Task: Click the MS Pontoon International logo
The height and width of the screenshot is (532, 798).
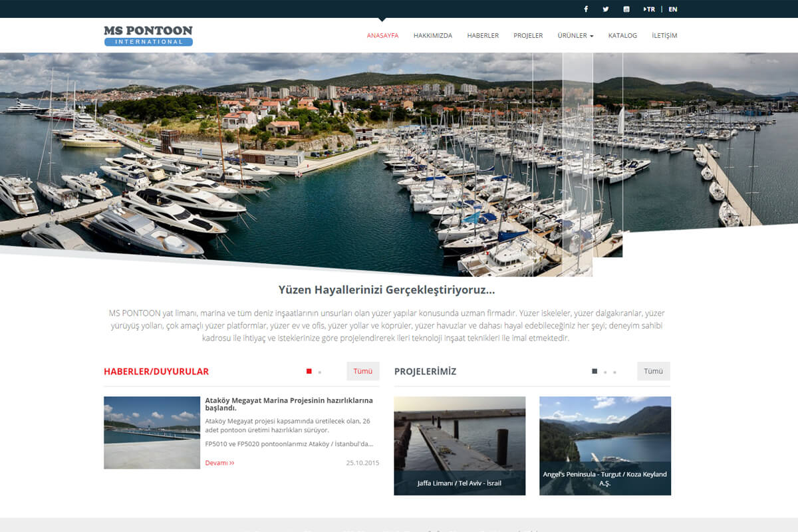Action: pos(148,36)
